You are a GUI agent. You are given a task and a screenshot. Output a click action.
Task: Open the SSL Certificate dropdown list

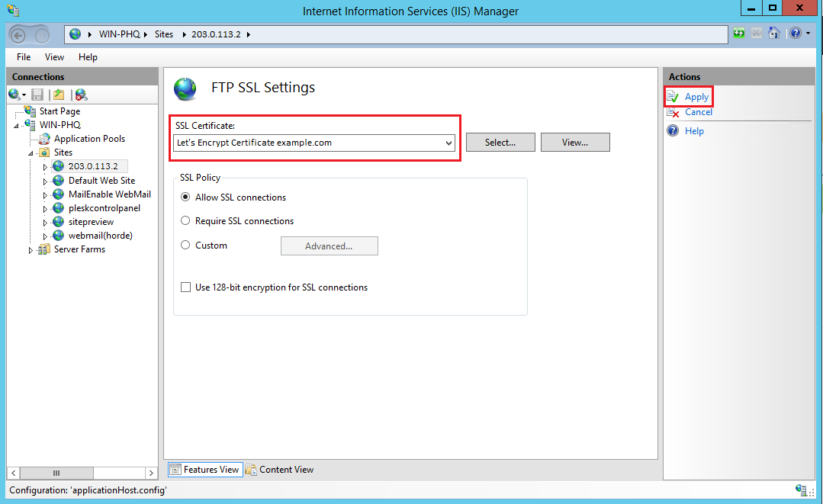click(448, 143)
